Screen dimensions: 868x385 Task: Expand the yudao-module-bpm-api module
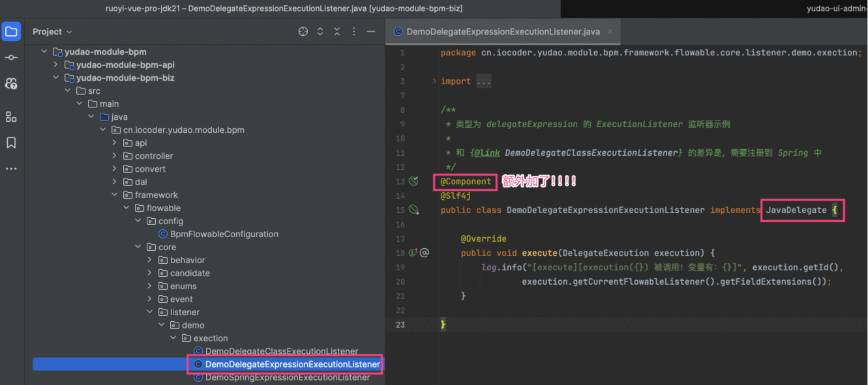click(56, 64)
